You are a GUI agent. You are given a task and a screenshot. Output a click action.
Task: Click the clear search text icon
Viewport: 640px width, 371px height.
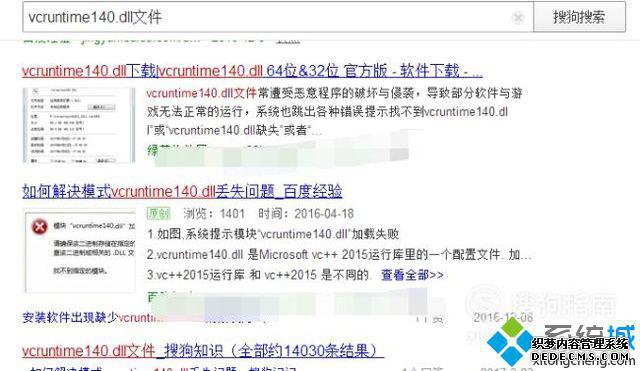pyautogui.click(x=518, y=17)
